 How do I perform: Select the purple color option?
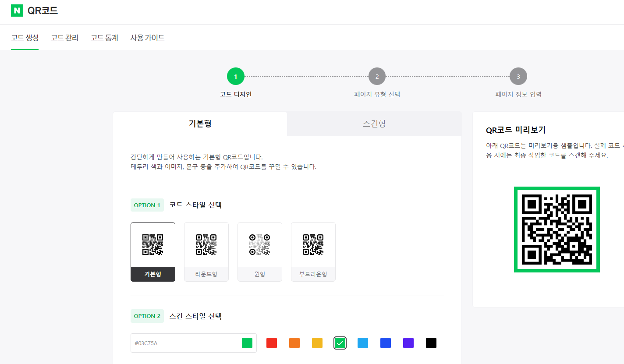408,343
